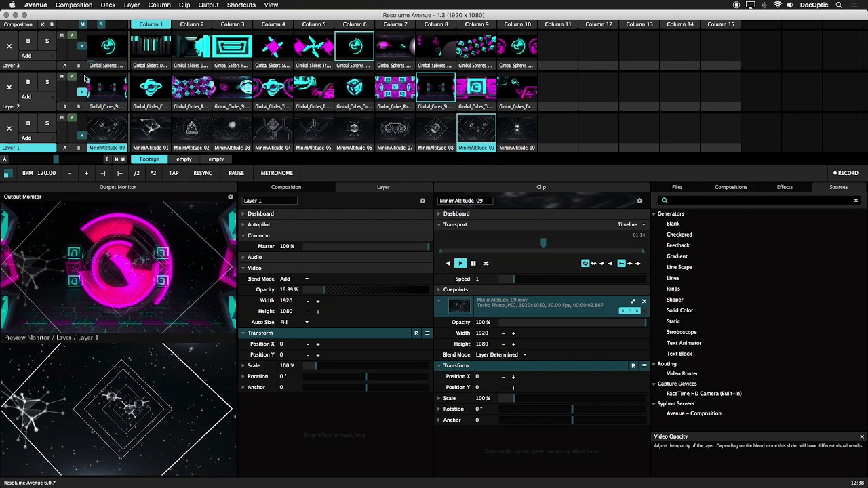Toggle the green A button on Layer 1
The width and height of the screenshot is (868, 488).
click(x=72, y=118)
